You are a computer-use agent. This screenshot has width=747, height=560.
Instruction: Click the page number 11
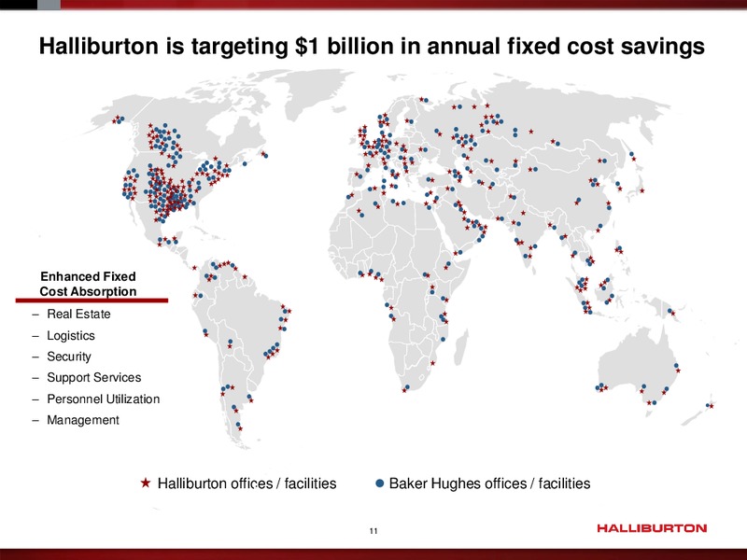(373, 531)
